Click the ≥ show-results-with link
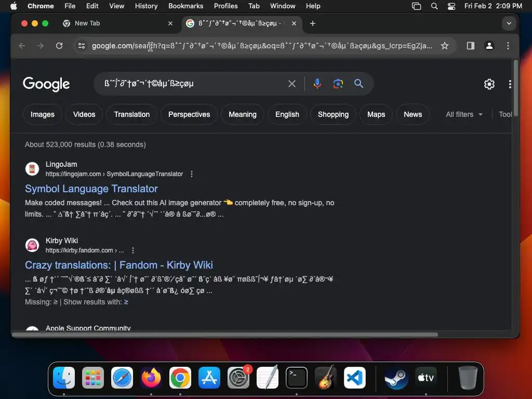532x399 pixels. (x=126, y=302)
